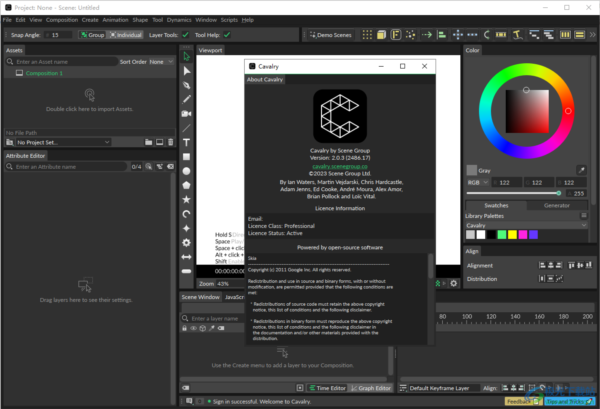Image resolution: width=600 pixels, height=409 pixels.
Task: Open the Sort Order dropdown
Action: point(161,62)
